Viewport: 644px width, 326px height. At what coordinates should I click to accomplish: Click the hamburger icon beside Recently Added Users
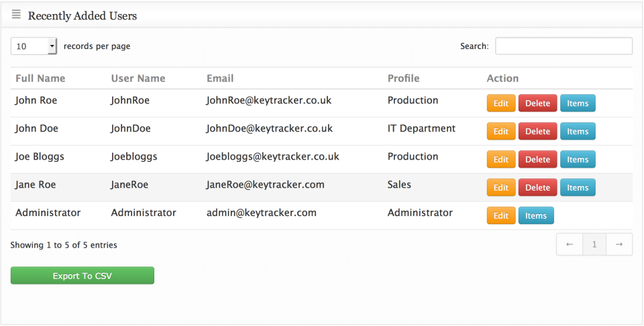click(16, 15)
